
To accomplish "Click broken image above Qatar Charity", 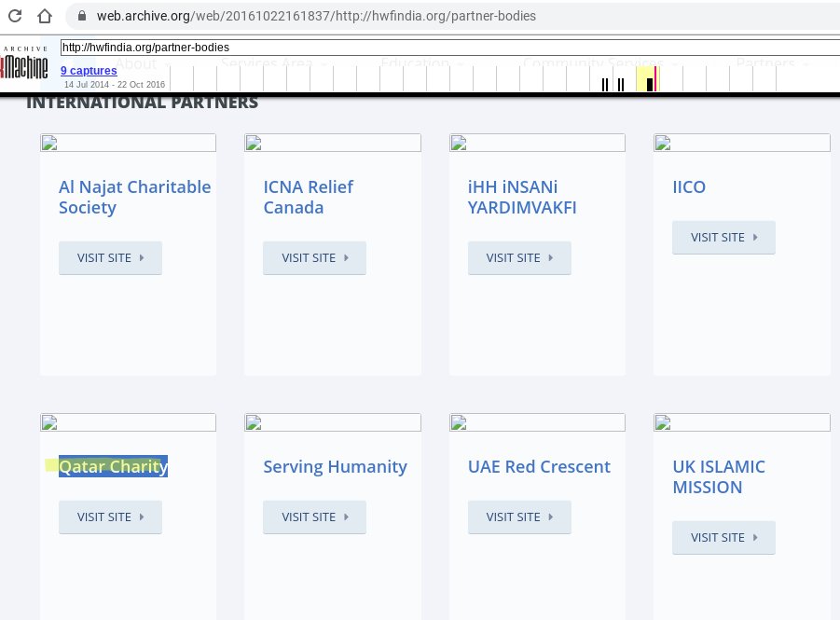I will tap(128, 422).
